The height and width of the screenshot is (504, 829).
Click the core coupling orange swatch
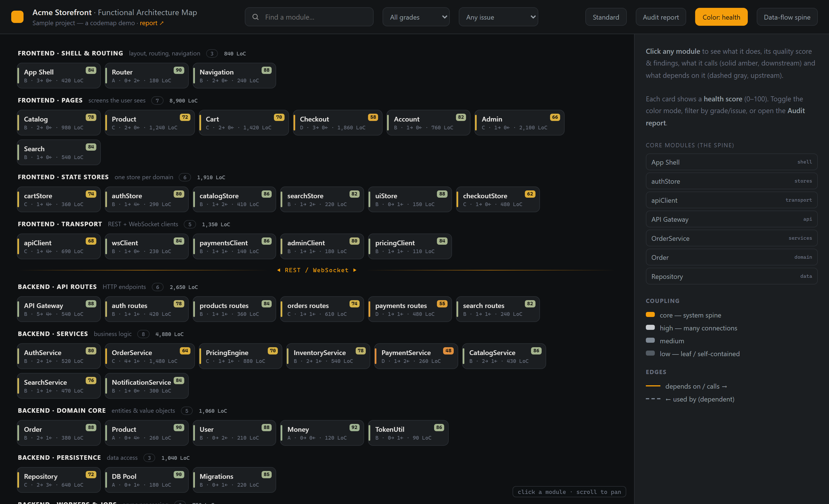coord(650,315)
